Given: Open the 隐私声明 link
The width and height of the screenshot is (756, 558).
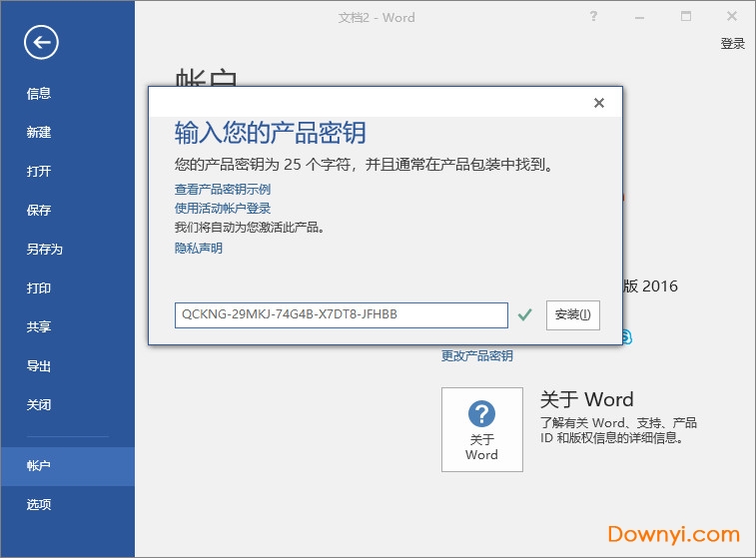Looking at the screenshot, I should 198,249.
